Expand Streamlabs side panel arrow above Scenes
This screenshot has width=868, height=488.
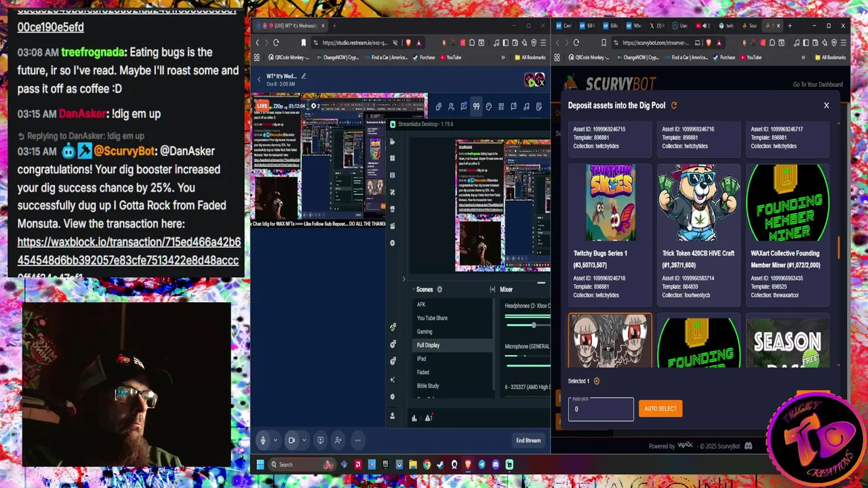[404, 279]
